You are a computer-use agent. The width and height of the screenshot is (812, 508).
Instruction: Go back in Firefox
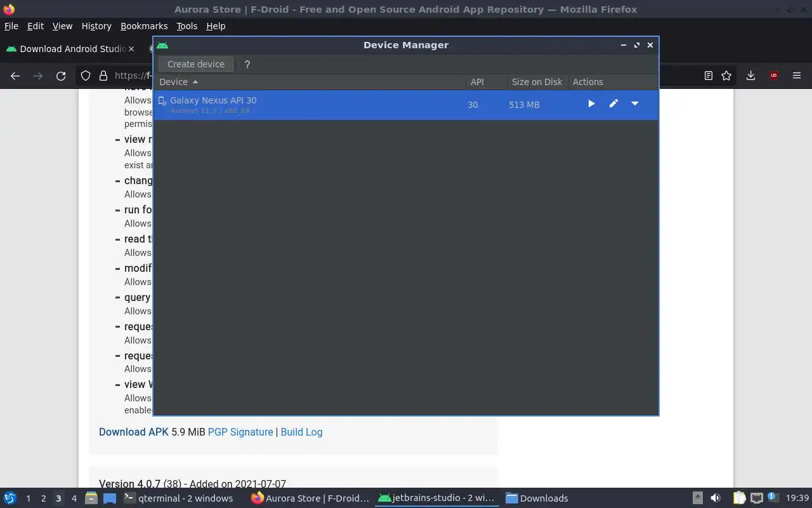(x=15, y=76)
